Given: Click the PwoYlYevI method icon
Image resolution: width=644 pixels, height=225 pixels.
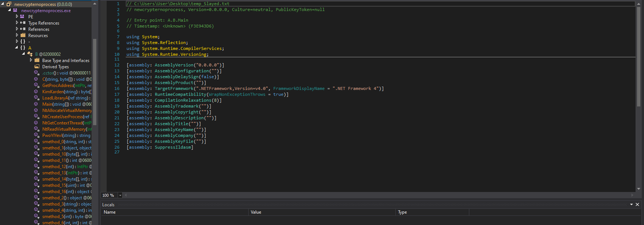Looking at the screenshot, I should 38,135.
